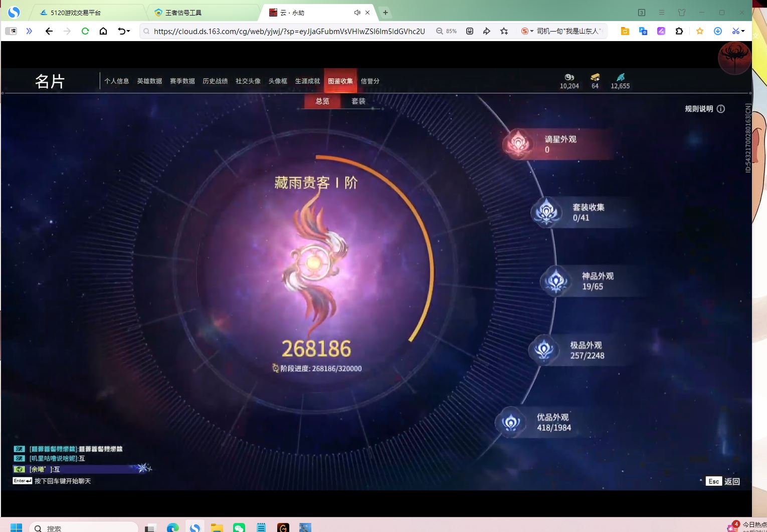Open the undo history dropdown arrow
This screenshot has width=767, height=532.
point(128,31)
